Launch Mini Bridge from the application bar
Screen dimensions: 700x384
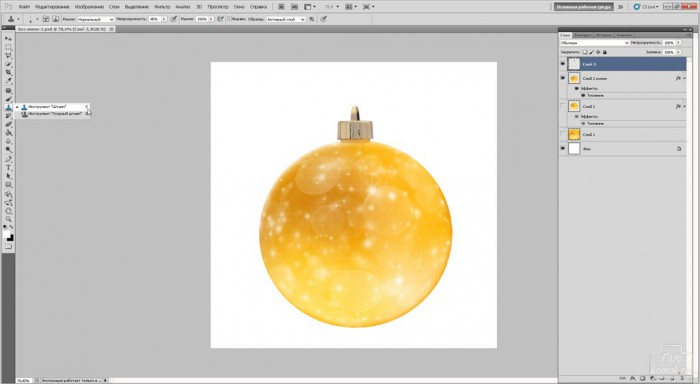[x=294, y=7]
